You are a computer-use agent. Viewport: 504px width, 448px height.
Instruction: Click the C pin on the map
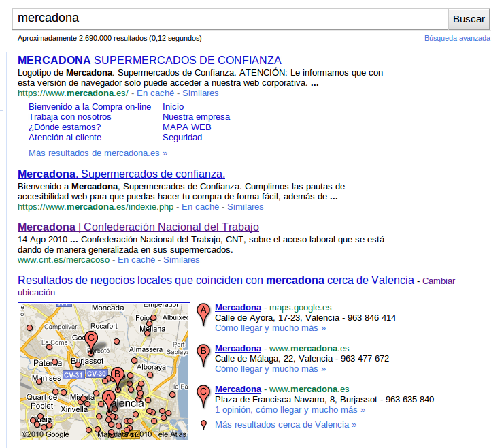click(91, 340)
